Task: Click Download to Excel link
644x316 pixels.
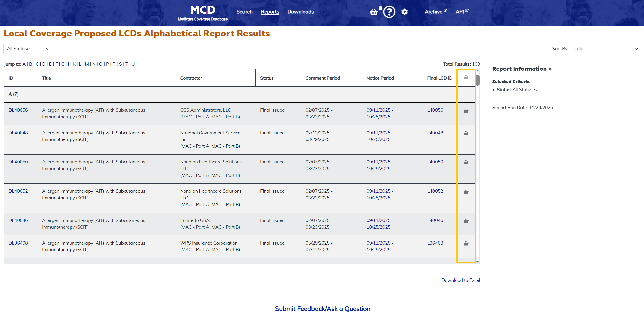Action: pyautogui.click(x=460, y=280)
